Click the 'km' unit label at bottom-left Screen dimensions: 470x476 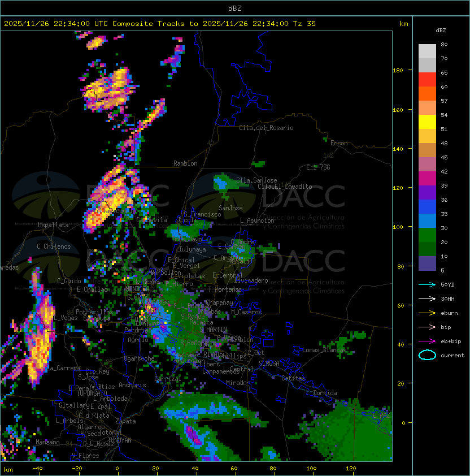point(8,470)
